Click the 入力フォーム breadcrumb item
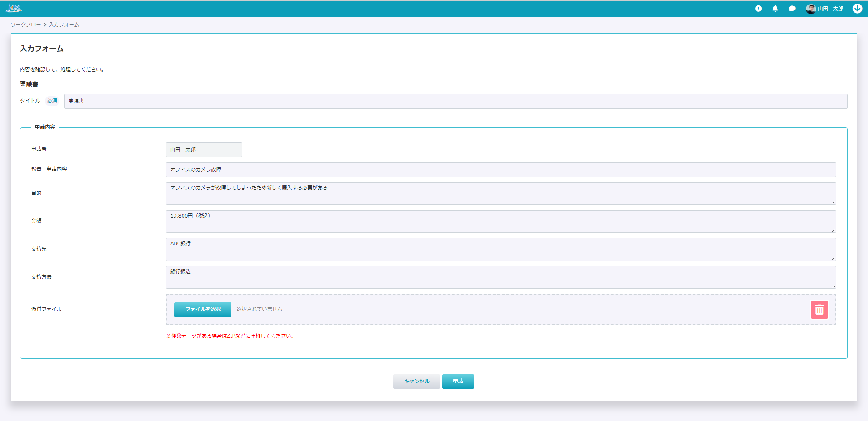 (64, 24)
